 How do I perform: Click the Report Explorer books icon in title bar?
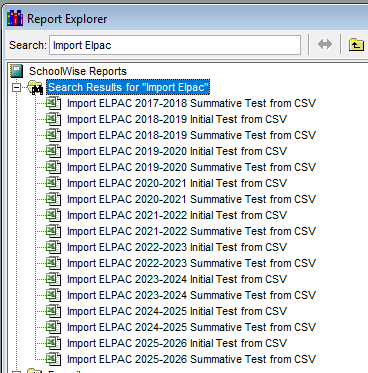[15, 18]
